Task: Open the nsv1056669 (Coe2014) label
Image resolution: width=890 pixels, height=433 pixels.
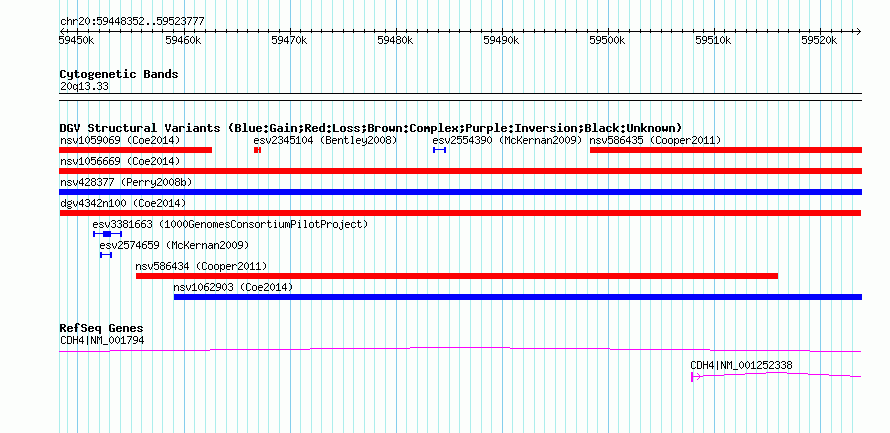Action: (120, 161)
